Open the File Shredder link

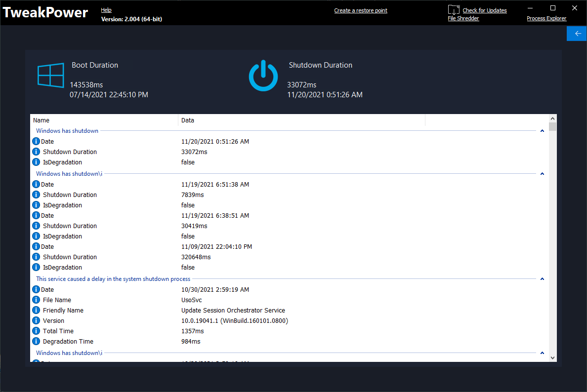click(x=463, y=19)
